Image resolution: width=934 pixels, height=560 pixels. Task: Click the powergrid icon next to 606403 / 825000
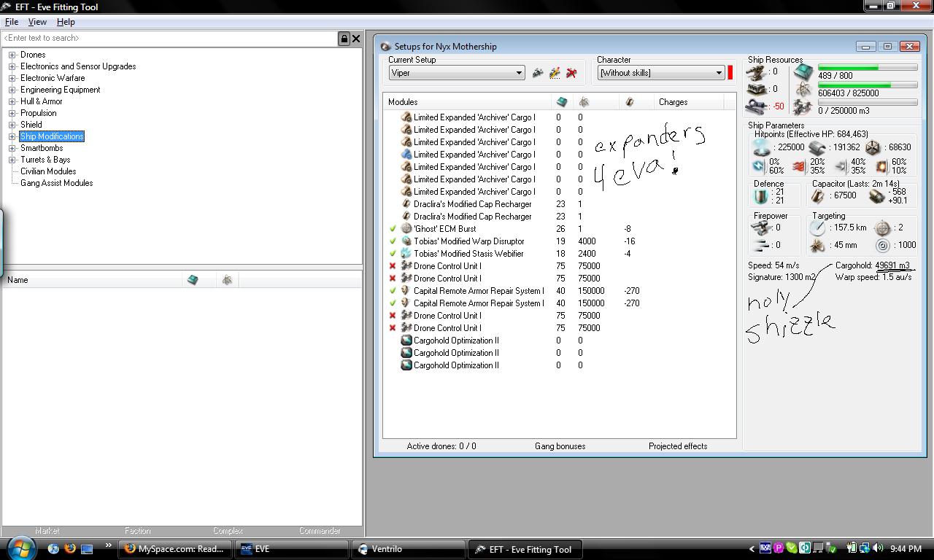point(803,90)
